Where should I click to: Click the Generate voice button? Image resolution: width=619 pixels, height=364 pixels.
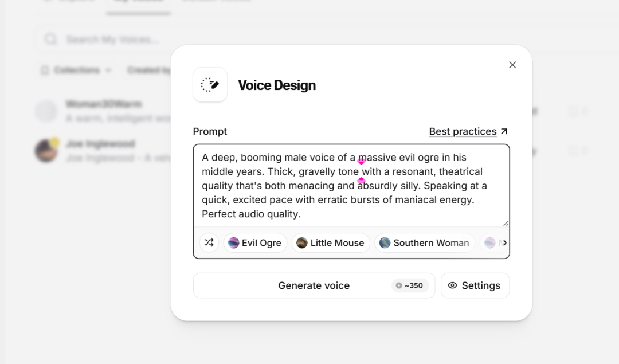[x=314, y=285]
